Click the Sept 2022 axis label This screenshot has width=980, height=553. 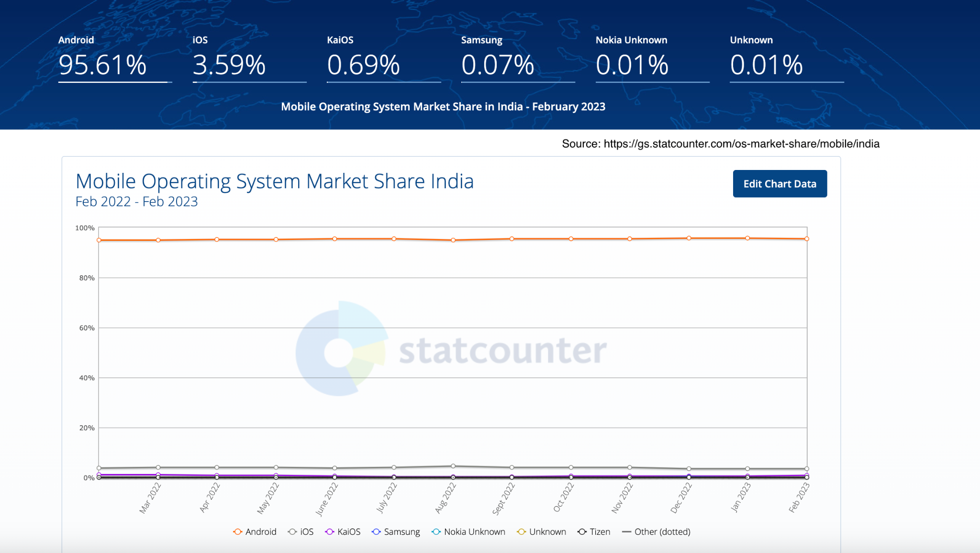click(x=503, y=498)
